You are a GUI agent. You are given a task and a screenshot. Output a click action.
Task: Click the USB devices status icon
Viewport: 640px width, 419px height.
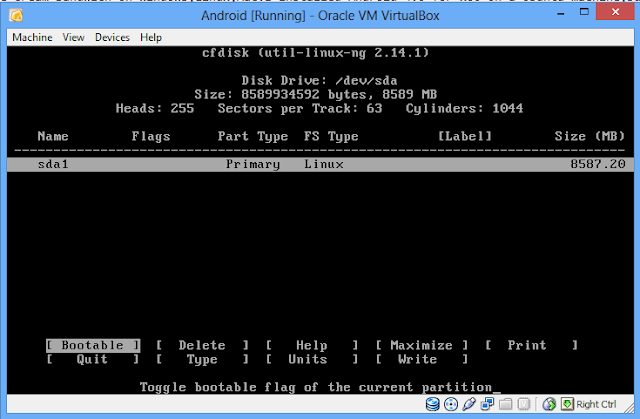[x=469, y=404]
